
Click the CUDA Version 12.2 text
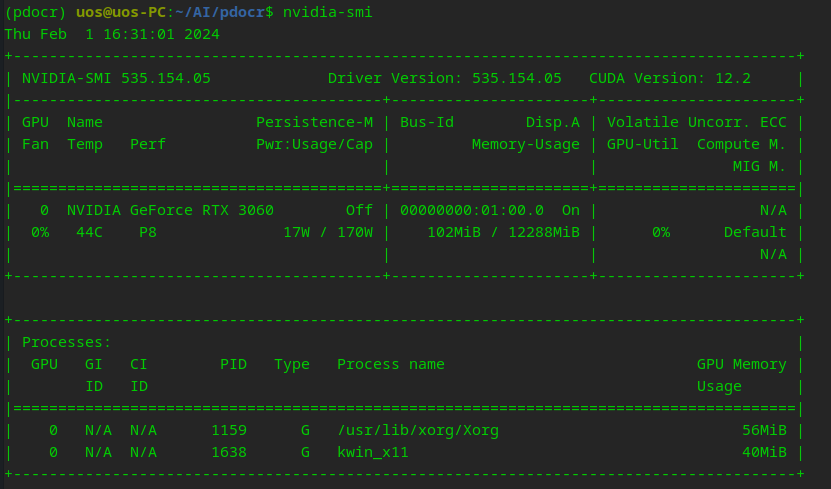669,78
